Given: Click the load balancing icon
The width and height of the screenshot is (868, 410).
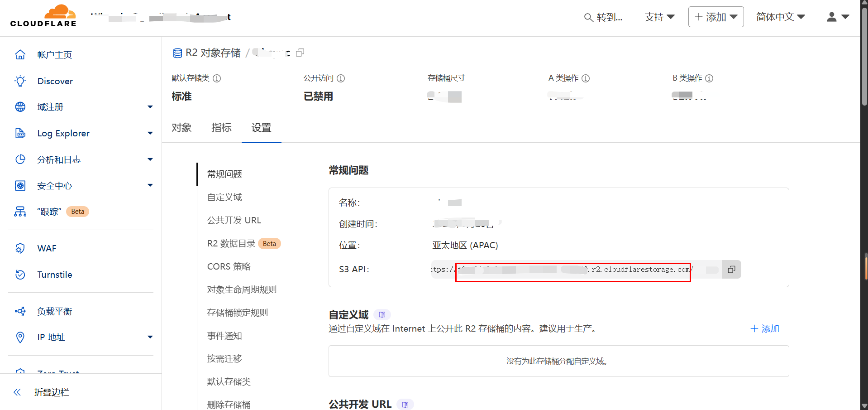Looking at the screenshot, I should pos(20,311).
